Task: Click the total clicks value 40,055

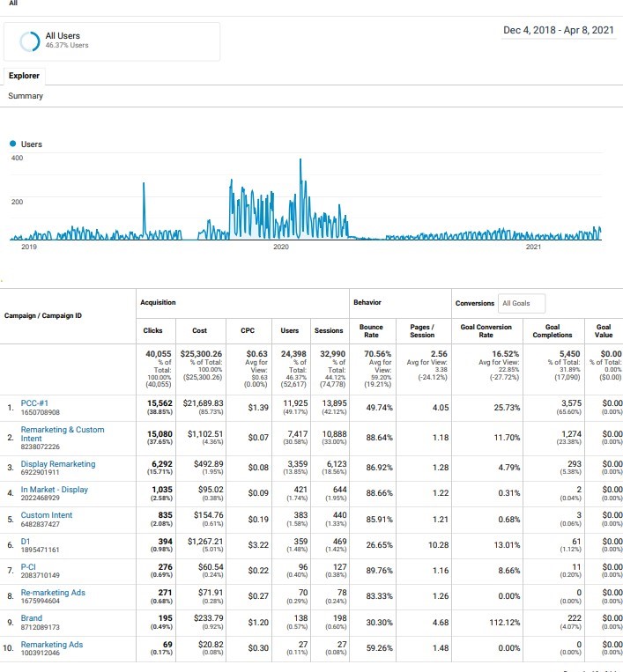Action: [x=159, y=353]
